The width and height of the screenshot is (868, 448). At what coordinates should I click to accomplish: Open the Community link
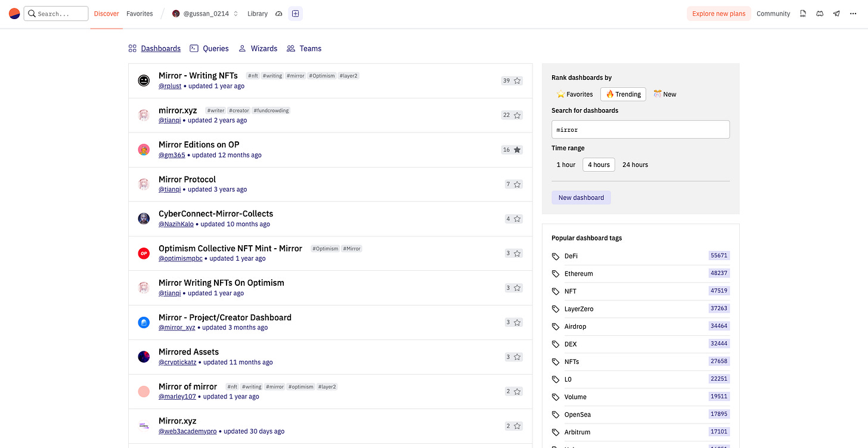click(x=773, y=14)
